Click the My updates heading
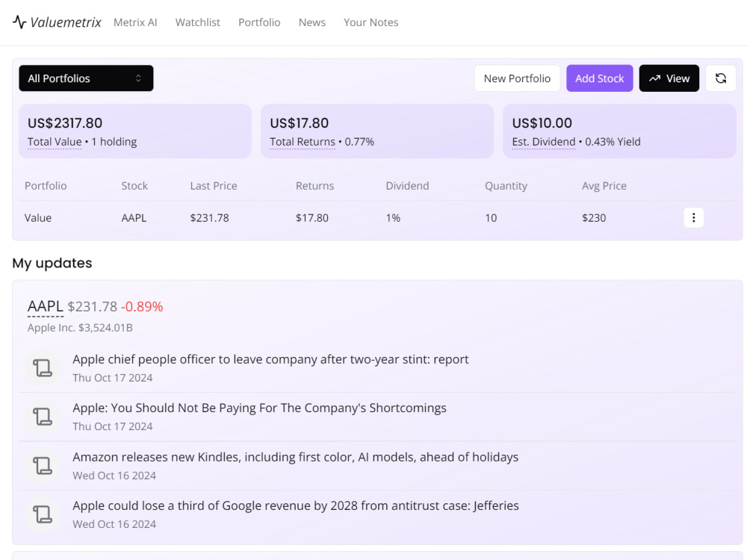 click(x=52, y=263)
